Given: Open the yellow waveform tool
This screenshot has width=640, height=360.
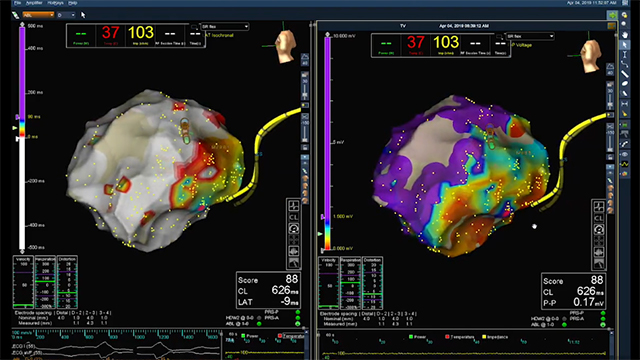Looking at the screenshot, I should [624, 164].
